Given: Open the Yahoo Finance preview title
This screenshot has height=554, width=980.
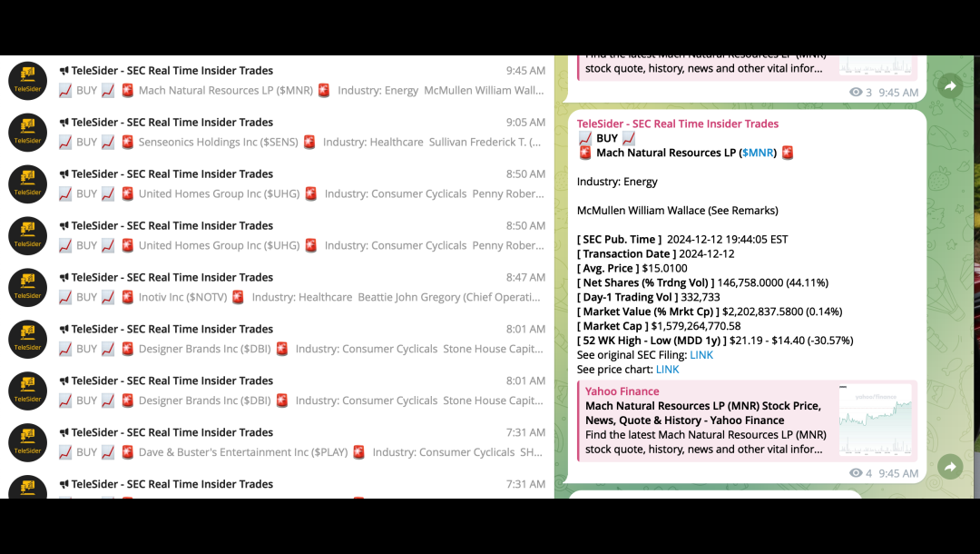Looking at the screenshot, I should (622, 391).
